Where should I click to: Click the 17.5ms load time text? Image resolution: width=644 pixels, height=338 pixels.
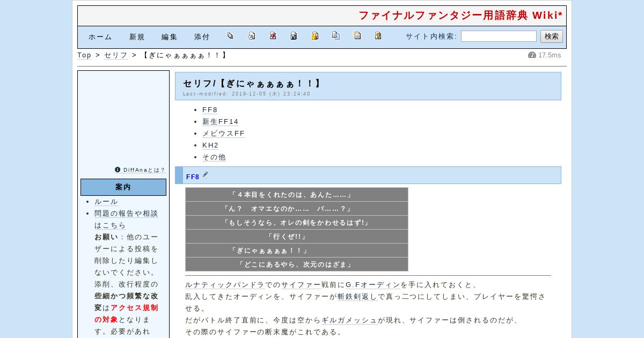(550, 55)
